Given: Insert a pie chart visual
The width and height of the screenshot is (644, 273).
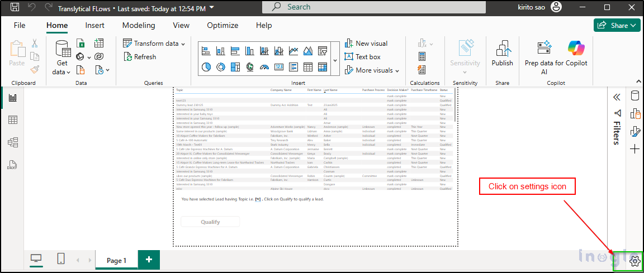Looking at the screenshot, I should [x=206, y=66].
